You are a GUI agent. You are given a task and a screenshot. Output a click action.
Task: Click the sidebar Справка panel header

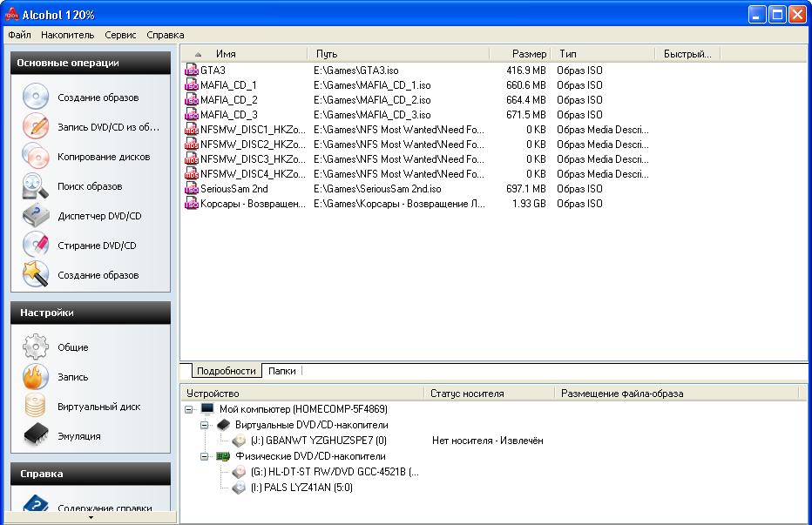tap(91, 474)
